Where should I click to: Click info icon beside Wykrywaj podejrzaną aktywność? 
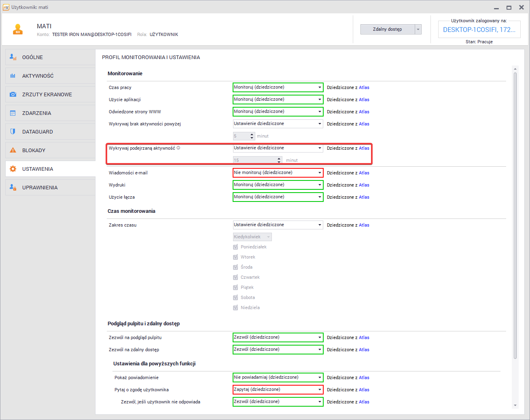pyautogui.click(x=178, y=148)
